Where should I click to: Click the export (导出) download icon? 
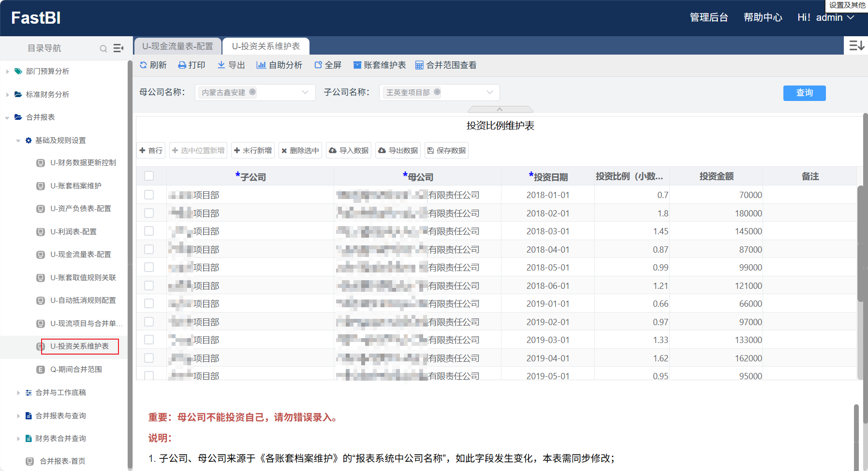click(221, 65)
